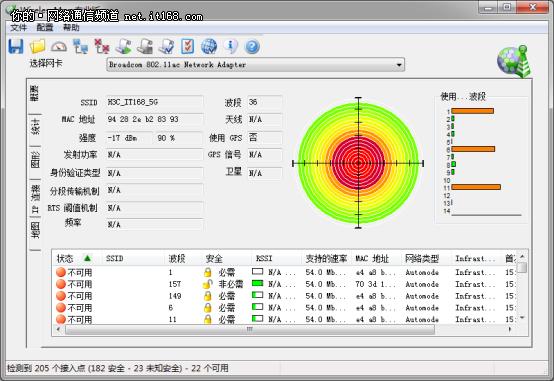Sort list by 支持的速率 column header
Viewport: 554px width, 381px height.
[x=326, y=258]
